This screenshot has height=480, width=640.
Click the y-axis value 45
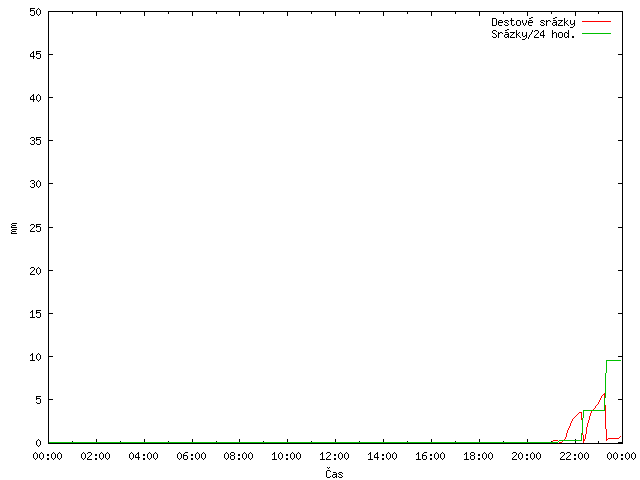(x=36, y=55)
